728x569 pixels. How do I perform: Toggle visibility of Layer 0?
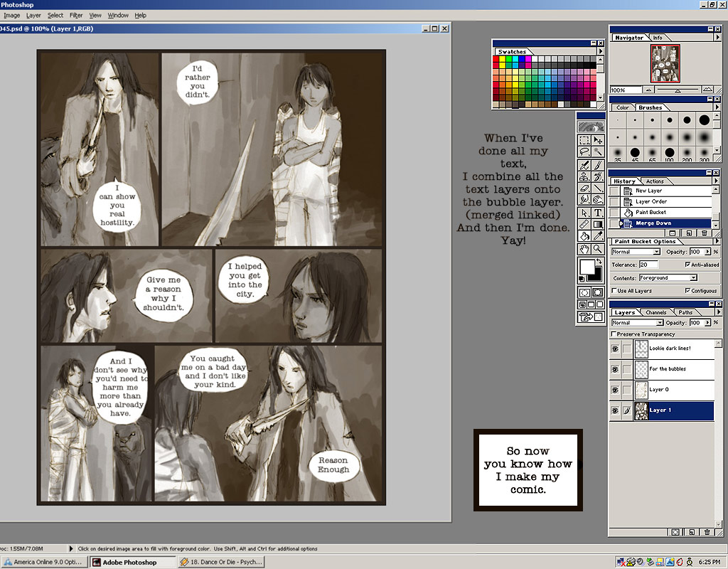pyautogui.click(x=615, y=390)
